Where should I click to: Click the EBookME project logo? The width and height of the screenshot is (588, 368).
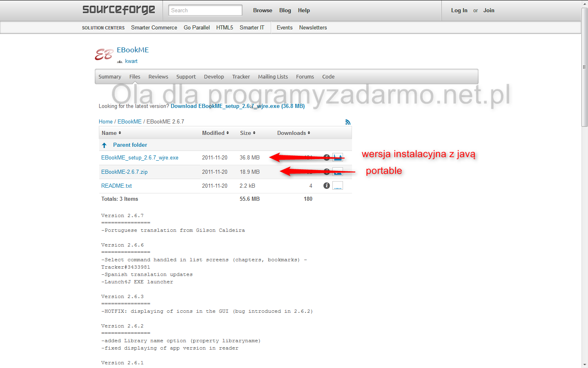tap(104, 54)
